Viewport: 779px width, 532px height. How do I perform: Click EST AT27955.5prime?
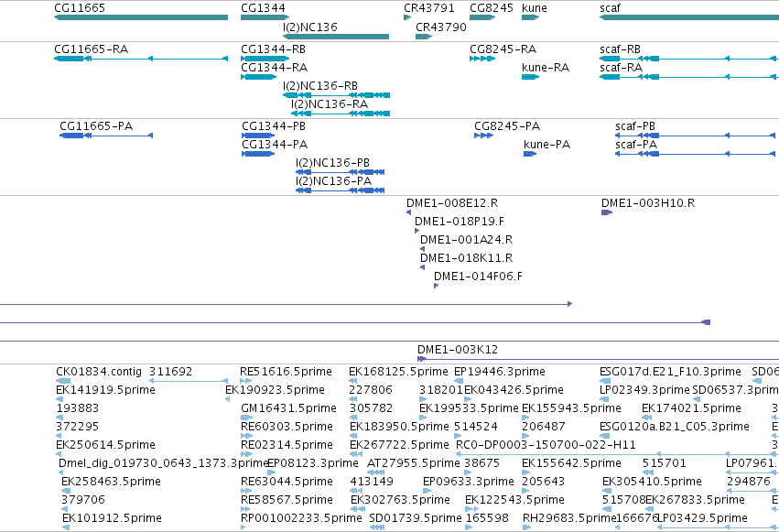[x=375, y=472]
